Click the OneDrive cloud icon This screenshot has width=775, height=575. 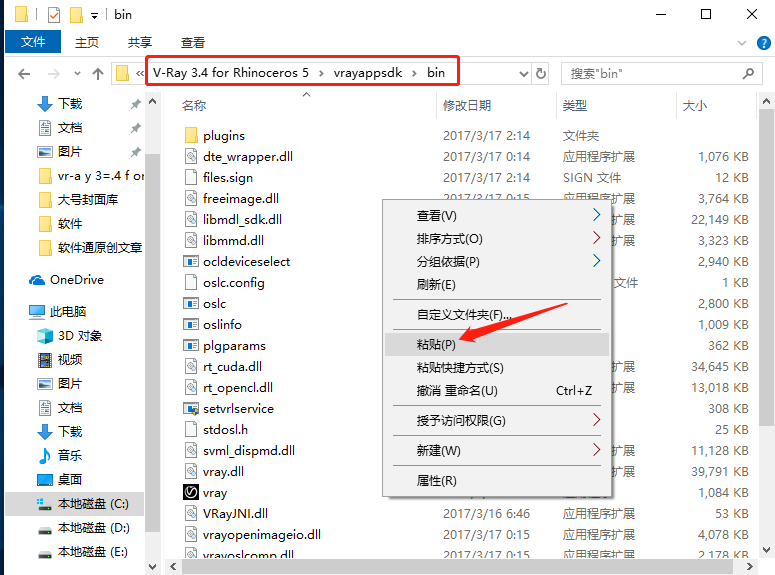pyautogui.click(x=37, y=280)
